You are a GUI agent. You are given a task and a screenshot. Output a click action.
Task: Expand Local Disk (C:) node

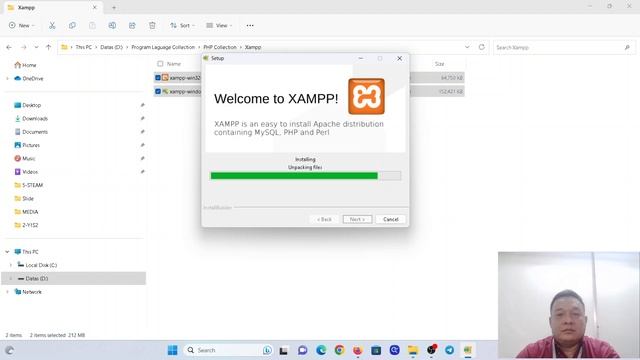pyautogui.click(x=11, y=265)
